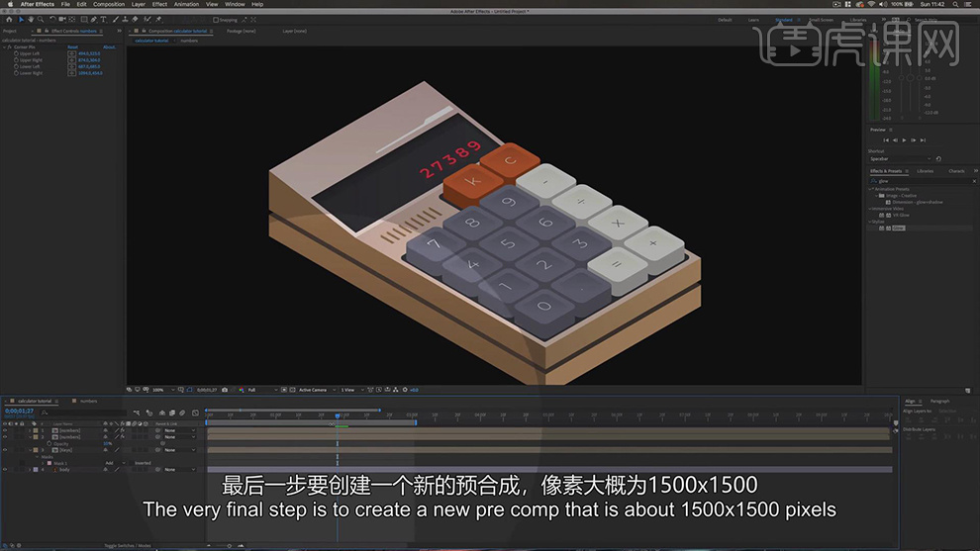Toggle visibility eye of the body layer
The height and width of the screenshot is (551, 980).
(x=5, y=469)
